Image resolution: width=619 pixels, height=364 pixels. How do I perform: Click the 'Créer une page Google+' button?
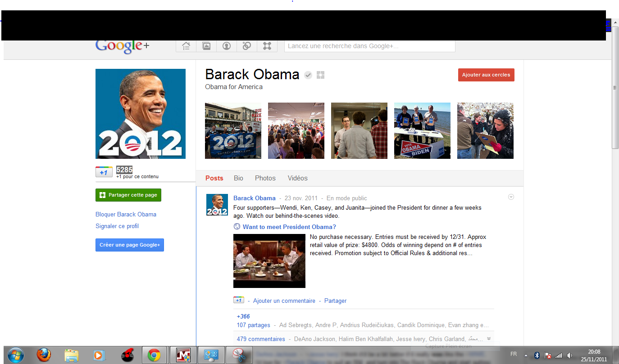point(130,245)
